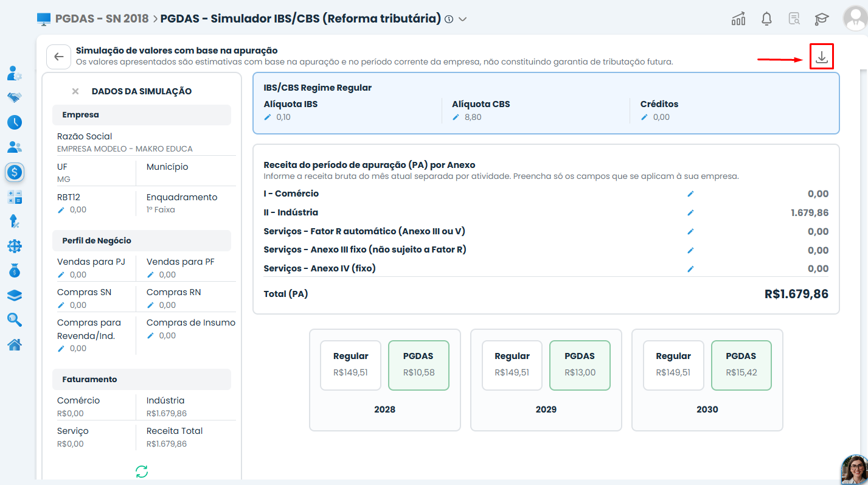Edit the Alíquota IBS value

(x=268, y=117)
